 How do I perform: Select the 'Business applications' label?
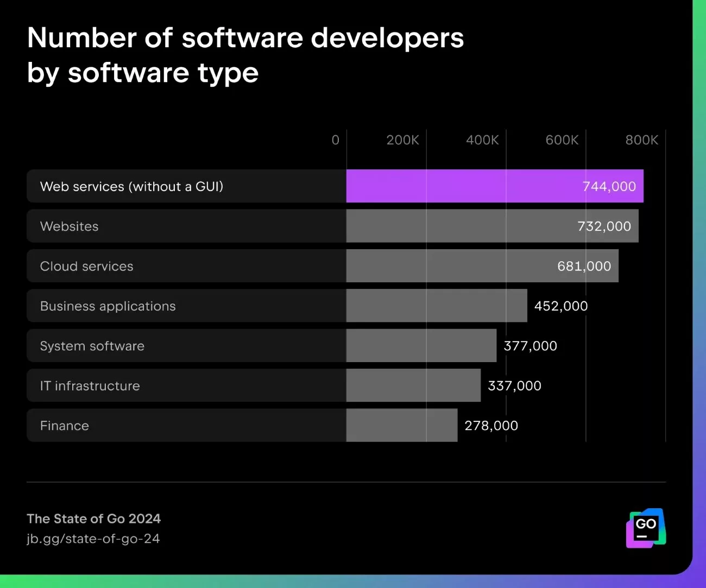point(108,306)
